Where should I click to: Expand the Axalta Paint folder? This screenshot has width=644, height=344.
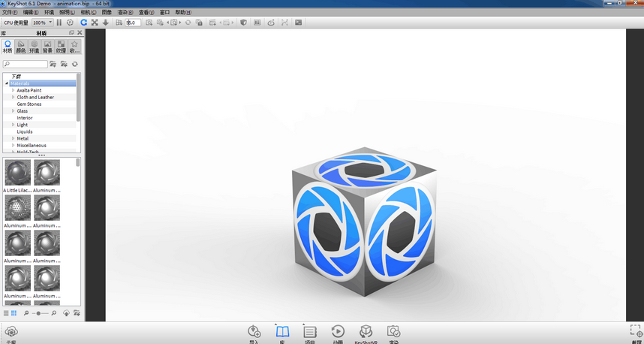[13, 90]
